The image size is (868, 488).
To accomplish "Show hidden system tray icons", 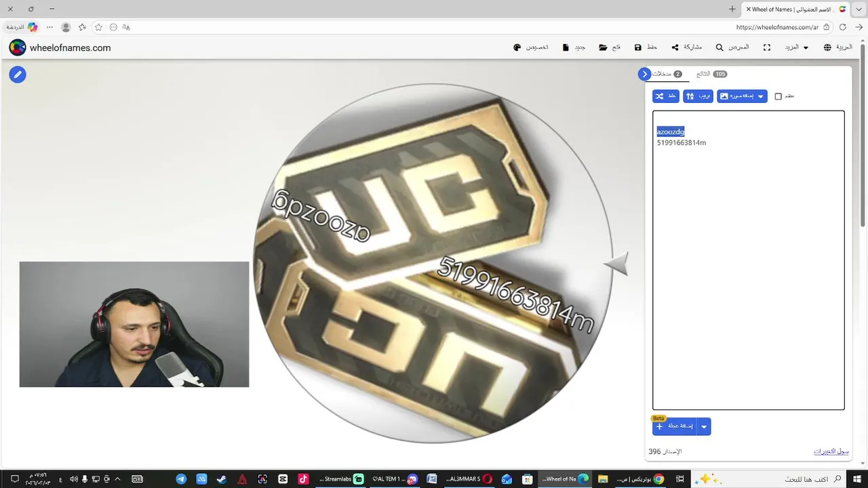I will click(x=119, y=479).
